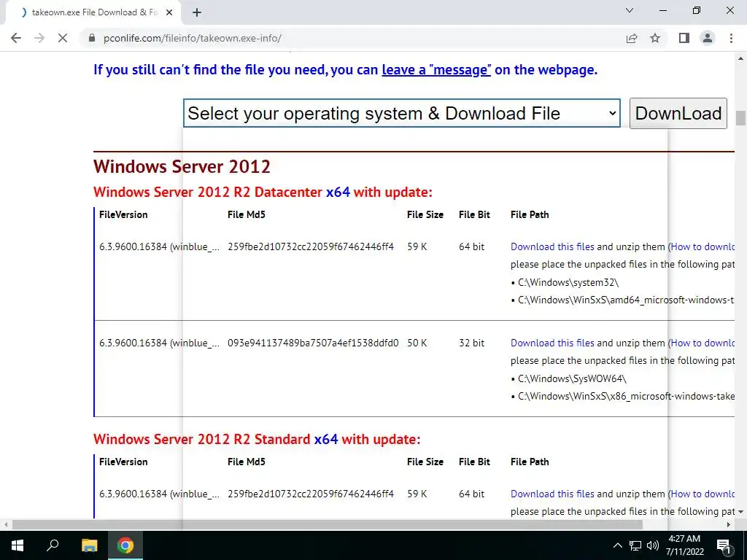Open the Chrome side panel

click(684, 38)
